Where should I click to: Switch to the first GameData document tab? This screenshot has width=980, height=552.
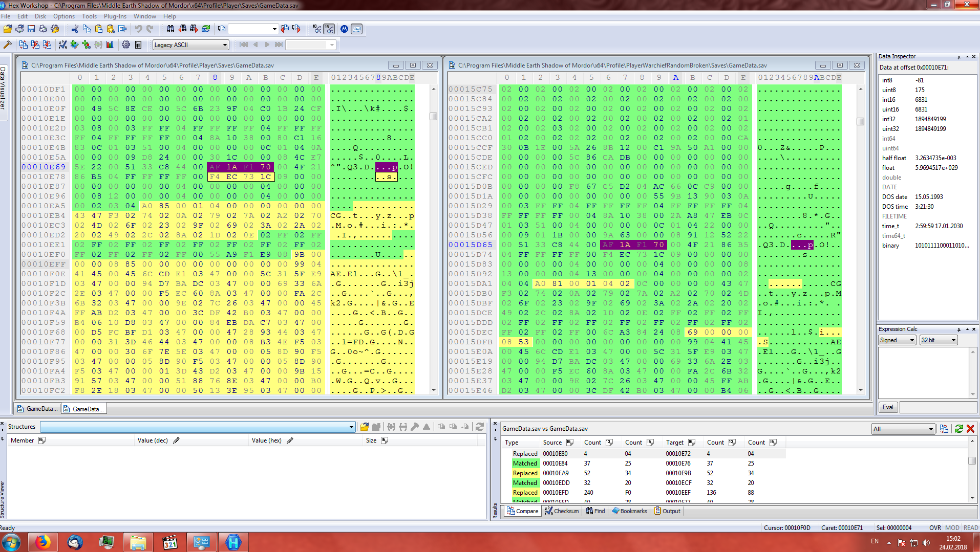38,409
